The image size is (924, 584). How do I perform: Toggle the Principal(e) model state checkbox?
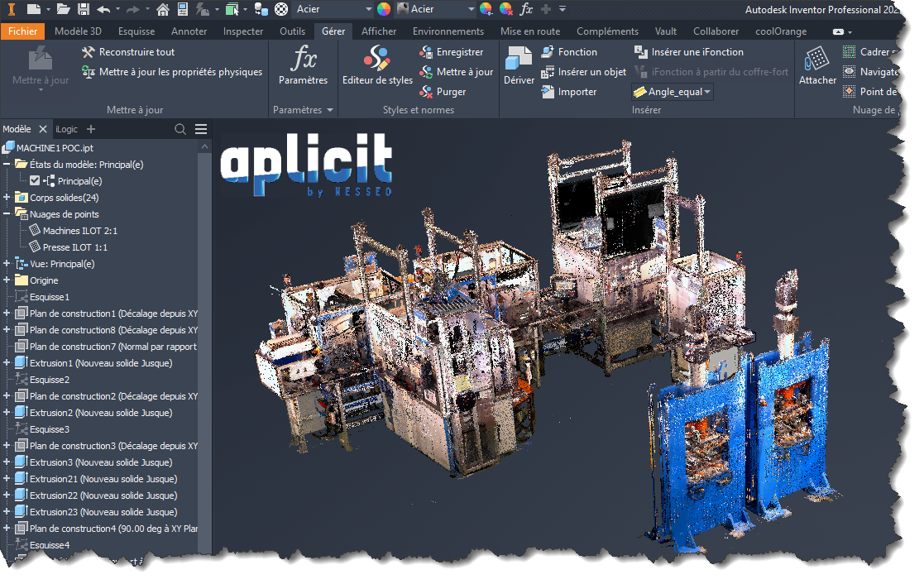tap(35, 181)
